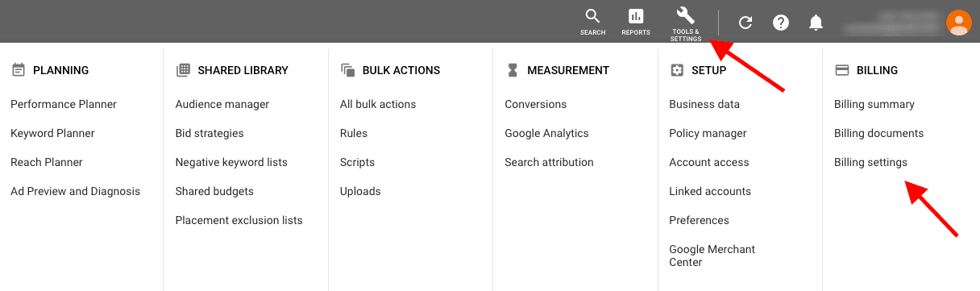The height and width of the screenshot is (291, 980).
Task: Select Google Analytics
Action: coord(546,133)
